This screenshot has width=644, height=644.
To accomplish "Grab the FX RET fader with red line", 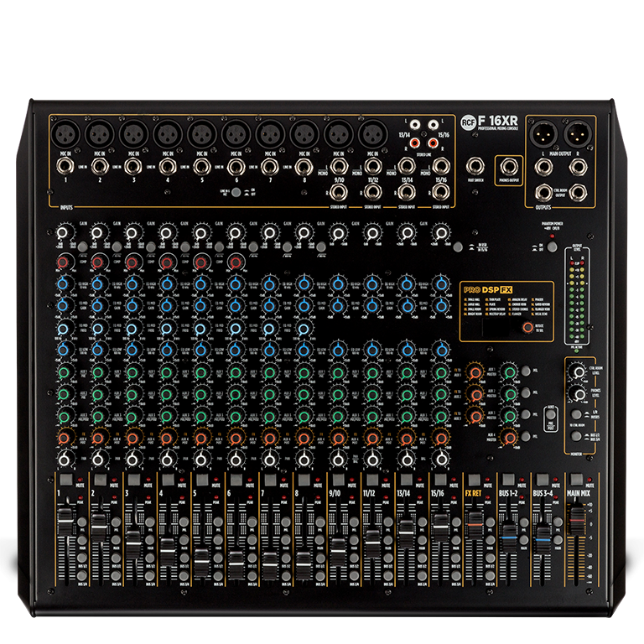I will 475,525.
